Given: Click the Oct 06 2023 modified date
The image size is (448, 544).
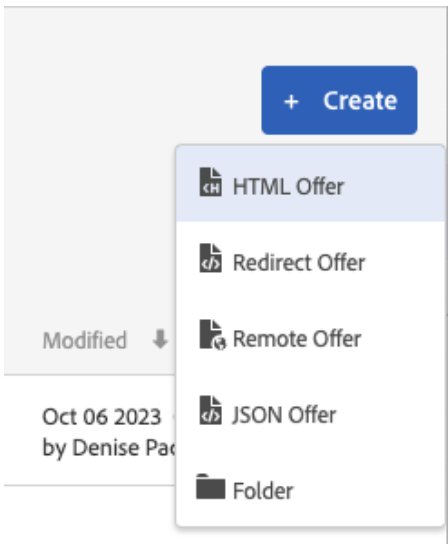Looking at the screenshot, I should coord(102,417).
